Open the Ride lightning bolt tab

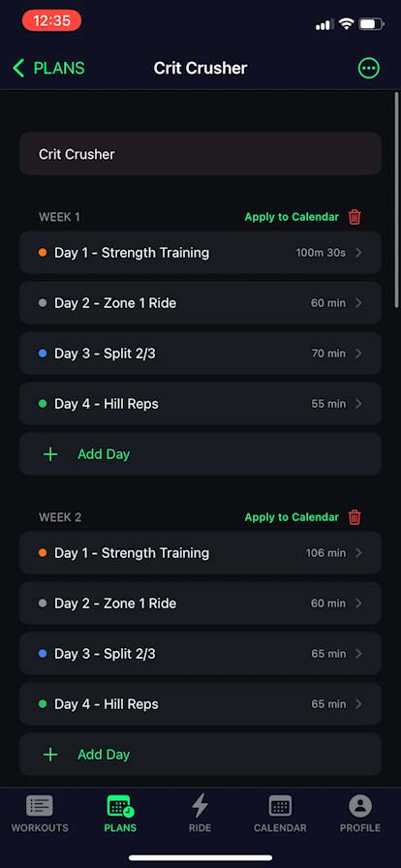(x=200, y=806)
